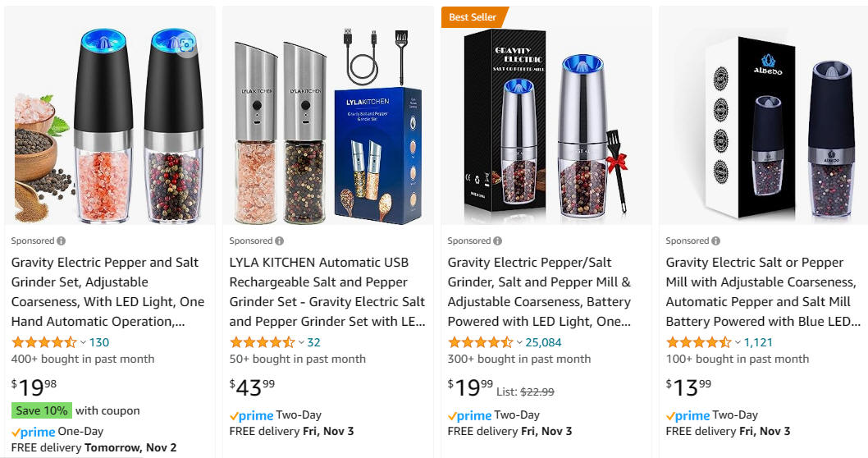This screenshot has width=868, height=458.
Task: Open Gravity Electric Pepper and Salt Grinder Set title
Action: (108, 292)
